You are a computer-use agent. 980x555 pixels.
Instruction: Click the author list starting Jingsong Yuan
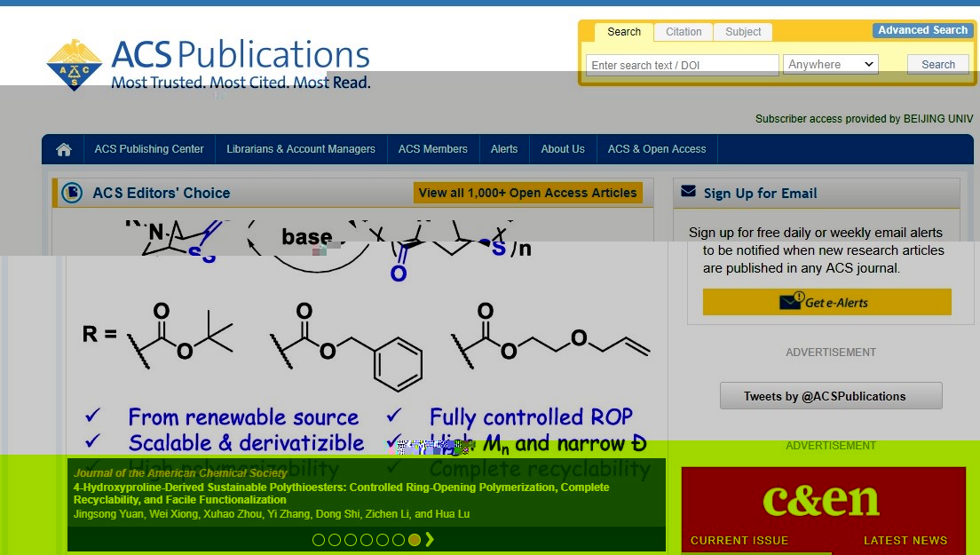(272, 514)
